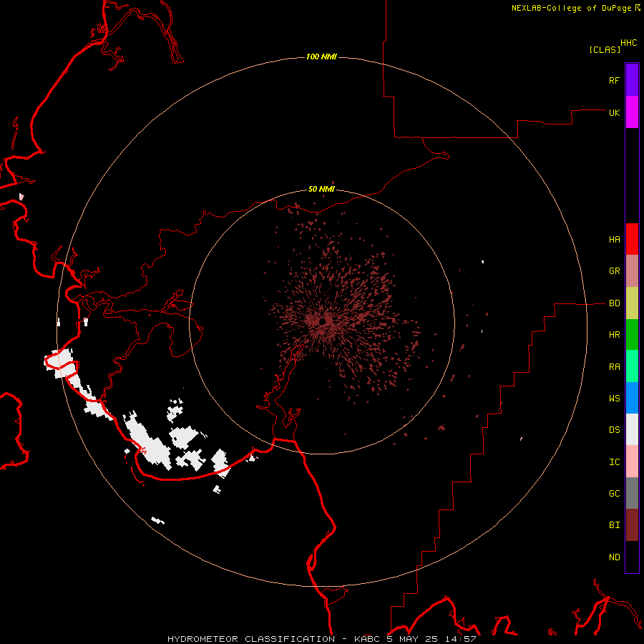Click the 50 NMI range ring label

[321, 189]
